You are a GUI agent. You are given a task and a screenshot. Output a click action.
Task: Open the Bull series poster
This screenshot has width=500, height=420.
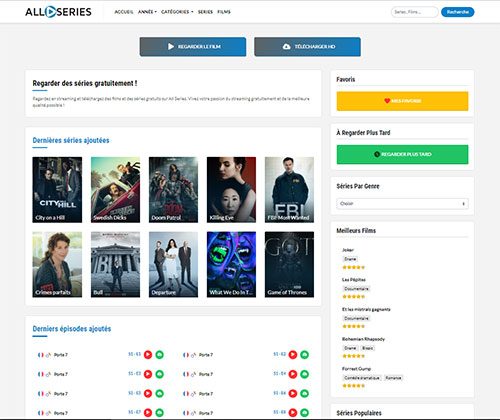[x=115, y=264]
